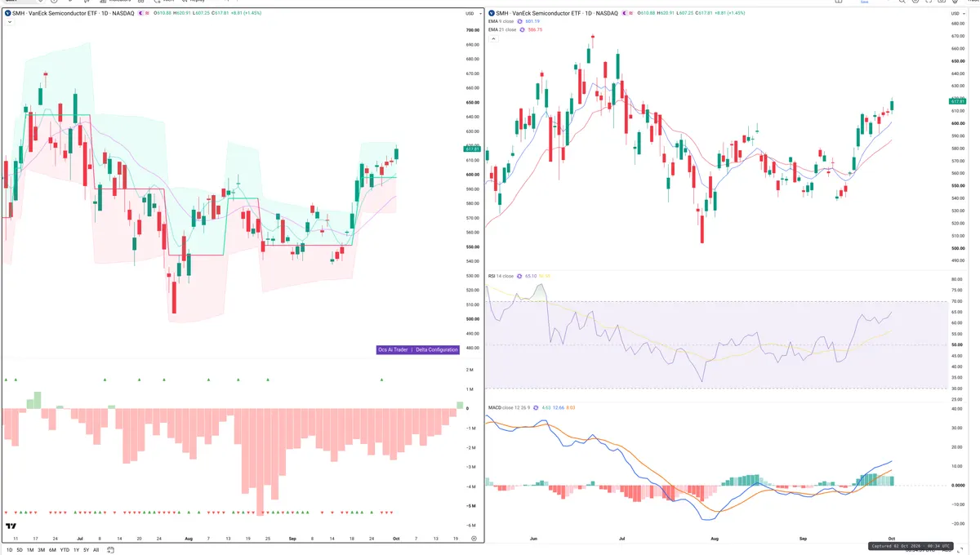Screen dimensions: 980x555
Task: Set the time range to 5Y
Action: (x=86, y=550)
